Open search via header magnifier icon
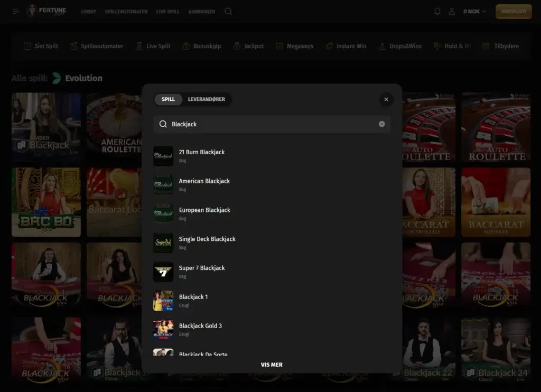This screenshot has width=541, height=392. pyautogui.click(x=228, y=12)
